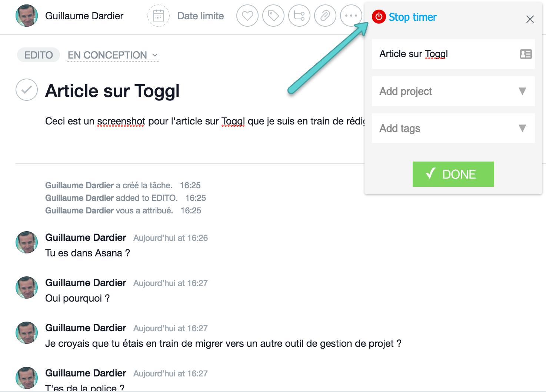Edit the Toggl timer description field
Viewport: 546px width, 392px height.
click(453, 54)
